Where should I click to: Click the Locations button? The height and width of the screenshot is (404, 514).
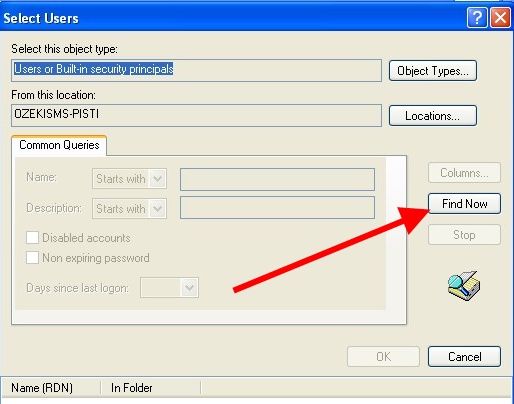pos(433,116)
